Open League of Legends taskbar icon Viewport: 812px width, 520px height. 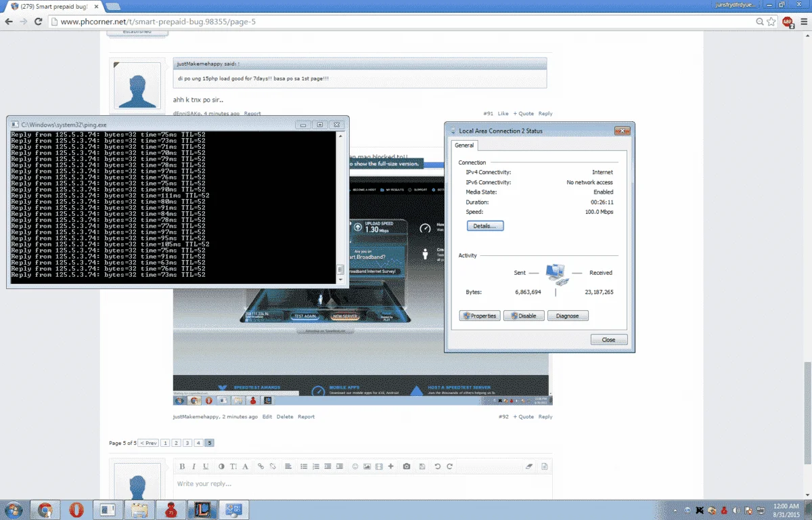point(202,510)
